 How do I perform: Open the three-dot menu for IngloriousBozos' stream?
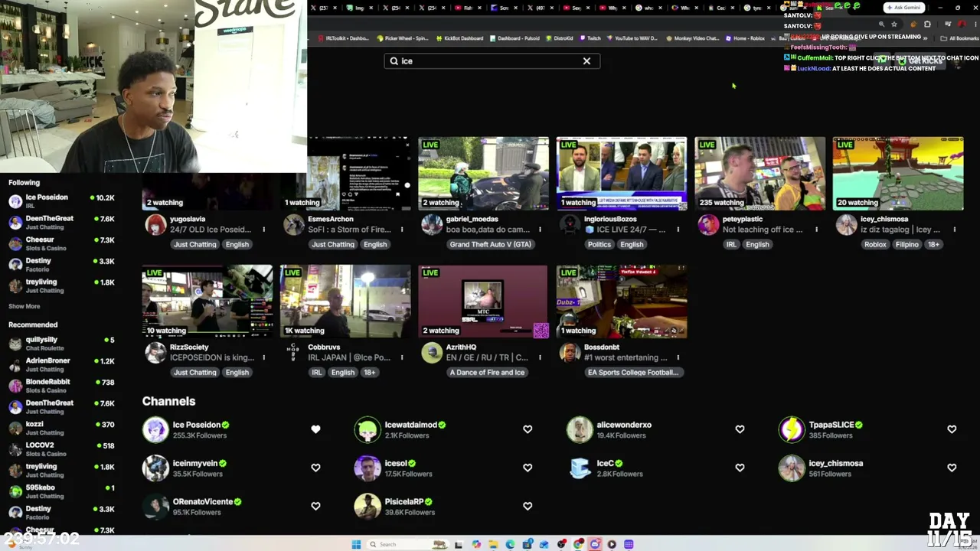coord(678,230)
